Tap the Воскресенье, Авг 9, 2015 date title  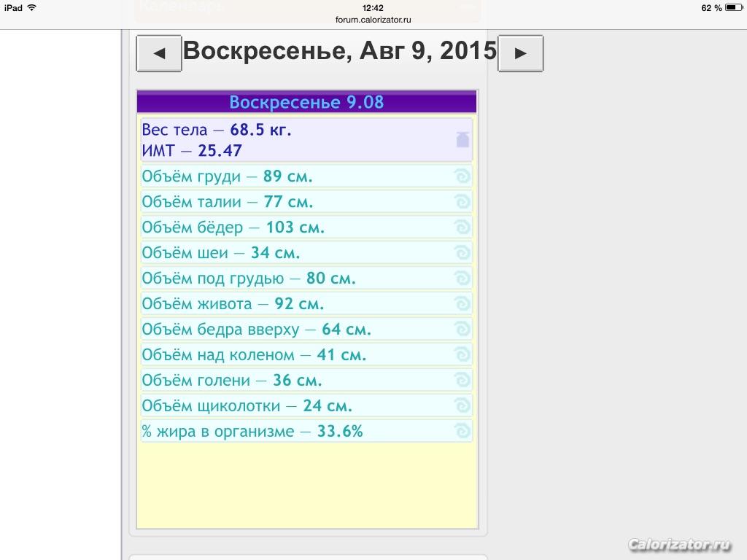point(340,50)
